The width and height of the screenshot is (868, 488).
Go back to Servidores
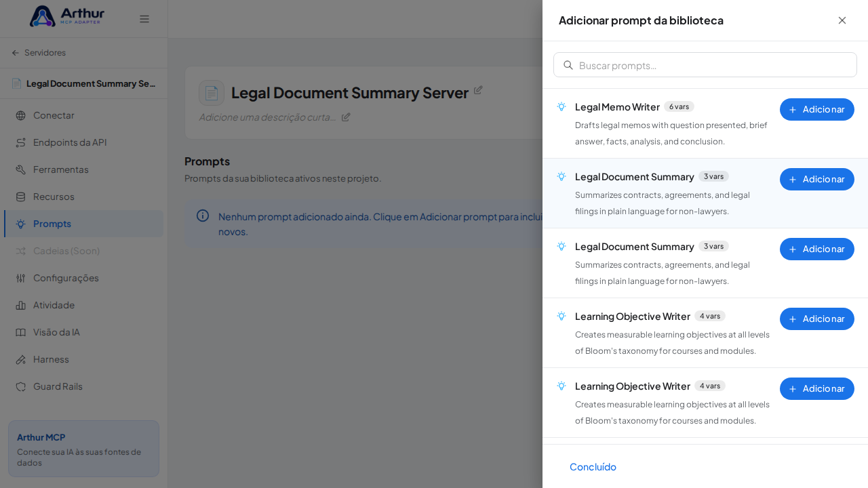[x=39, y=52]
